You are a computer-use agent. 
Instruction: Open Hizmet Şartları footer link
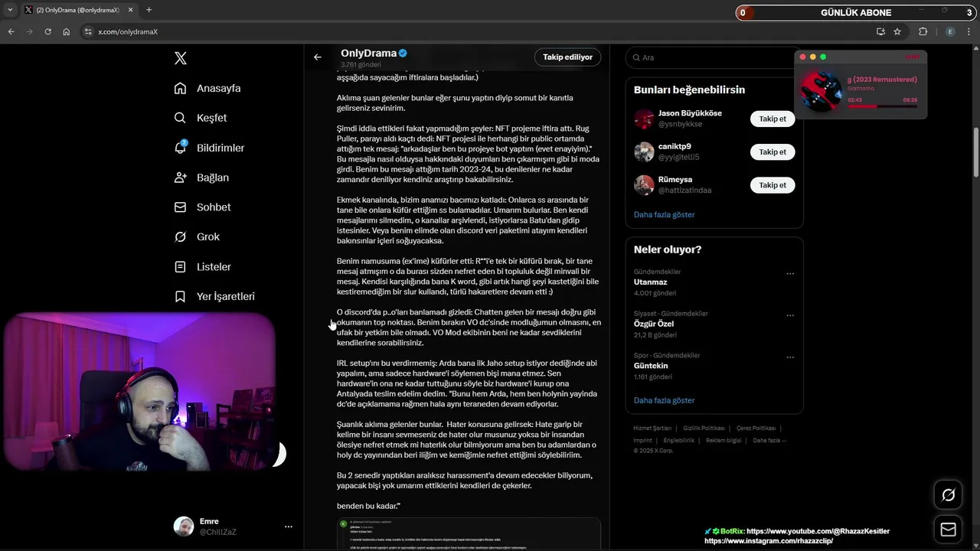click(652, 429)
